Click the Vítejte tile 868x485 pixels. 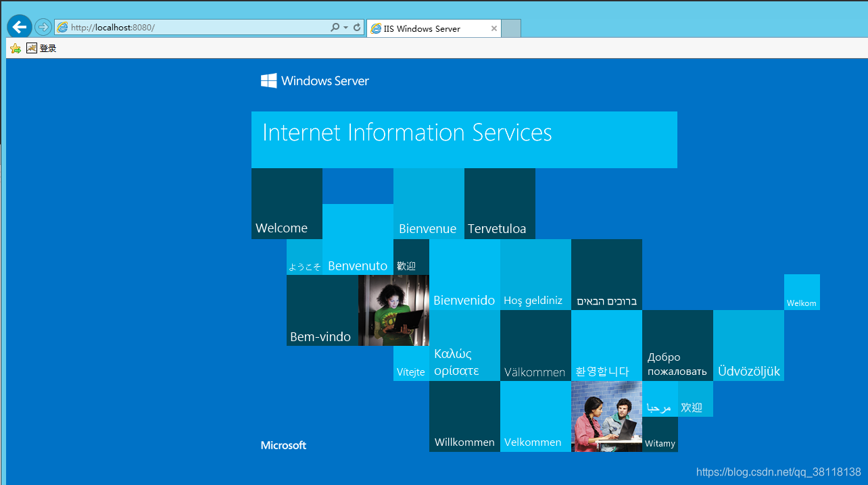pyautogui.click(x=411, y=363)
